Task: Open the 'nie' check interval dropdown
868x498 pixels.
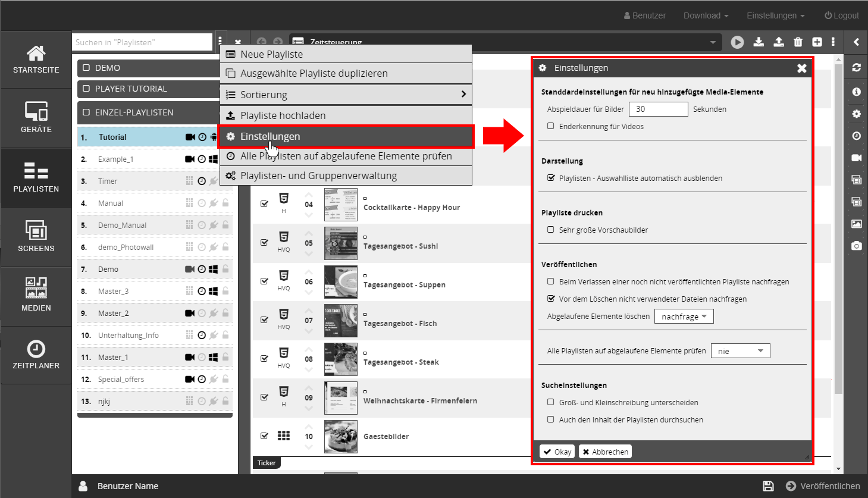Action: coord(740,351)
